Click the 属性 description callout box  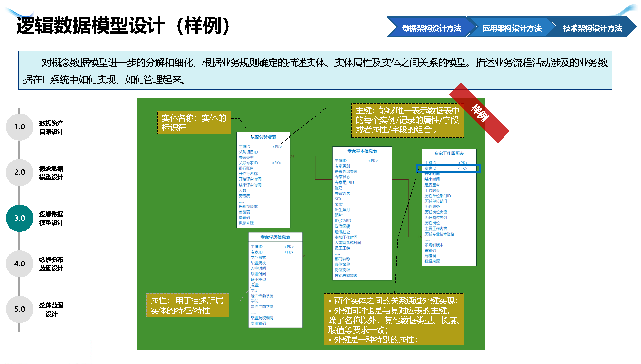pos(187,305)
